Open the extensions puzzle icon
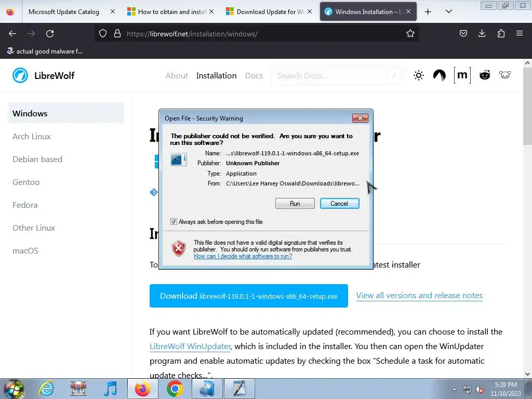Image resolution: width=532 pixels, height=399 pixels. click(x=501, y=33)
